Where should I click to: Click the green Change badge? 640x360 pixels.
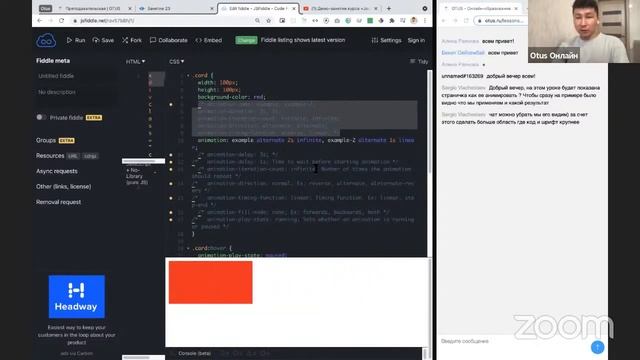[246, 40]
